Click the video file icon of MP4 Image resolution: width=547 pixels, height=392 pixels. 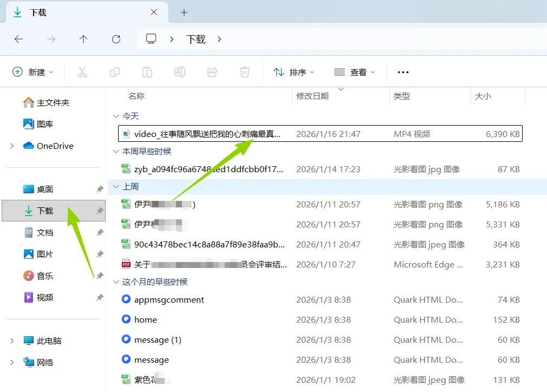(x=126, y=134)
